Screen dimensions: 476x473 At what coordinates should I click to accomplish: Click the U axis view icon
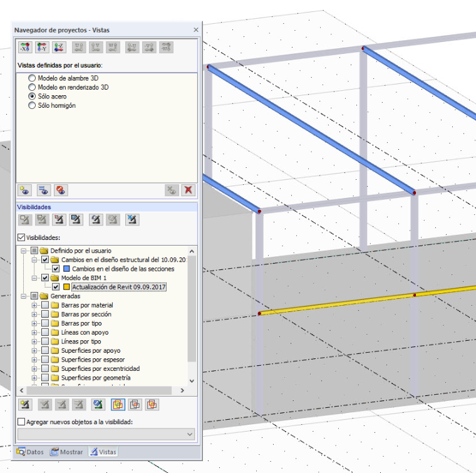coord(79,48)
